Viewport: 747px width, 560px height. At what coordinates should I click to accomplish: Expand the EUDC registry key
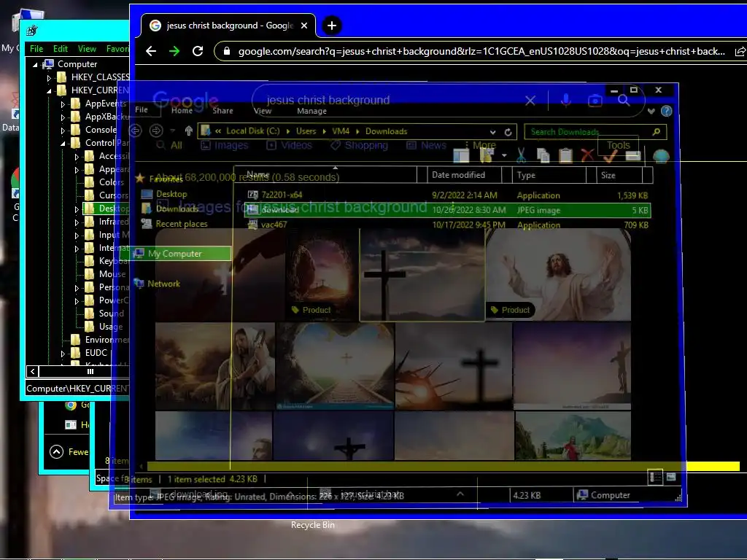pos(63,353)
